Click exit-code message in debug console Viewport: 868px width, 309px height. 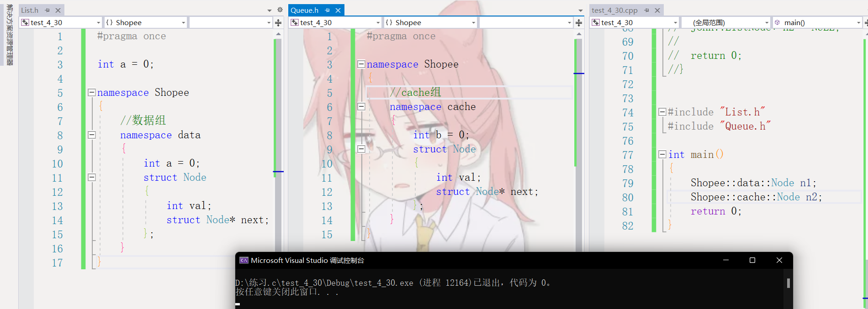click(393, 283)
